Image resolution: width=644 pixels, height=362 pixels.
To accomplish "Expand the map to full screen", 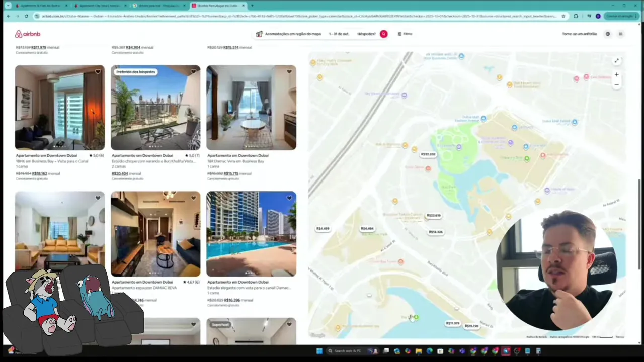I will pos(616,61).
